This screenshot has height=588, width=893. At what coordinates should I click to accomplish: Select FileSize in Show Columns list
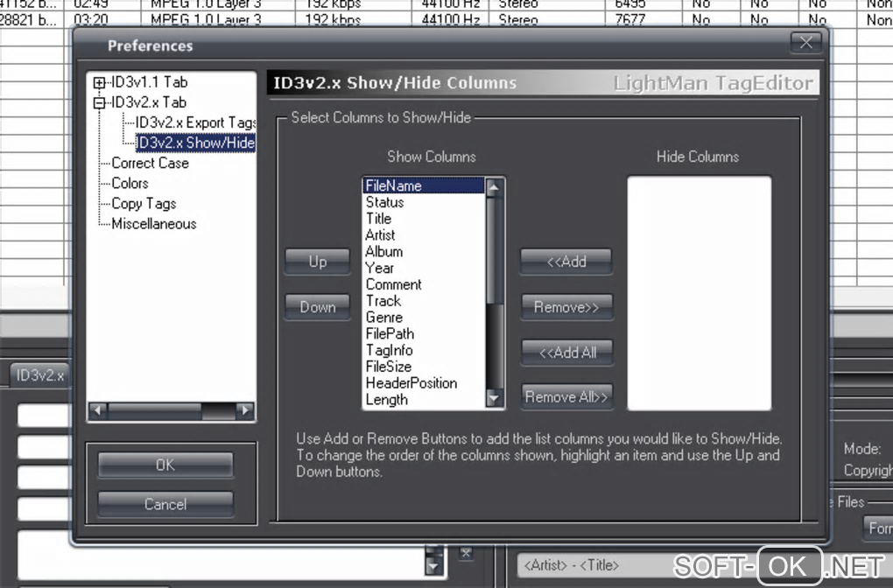coord(423,367)
